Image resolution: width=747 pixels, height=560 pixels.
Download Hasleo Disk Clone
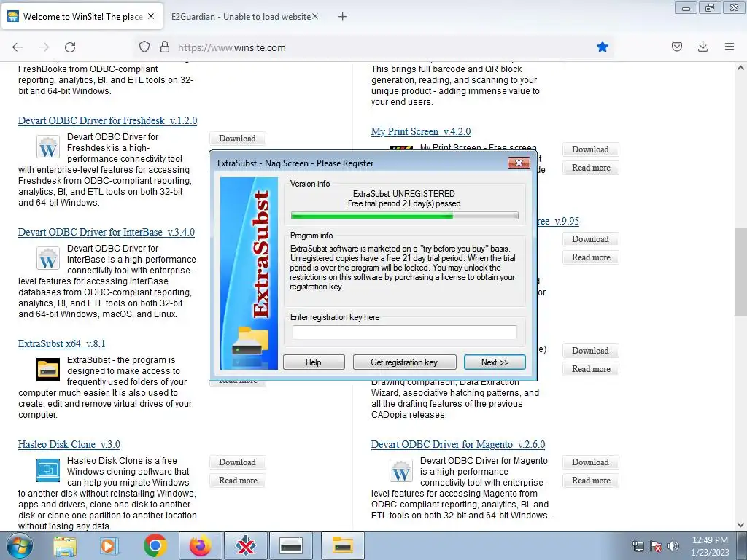(237, 462)
